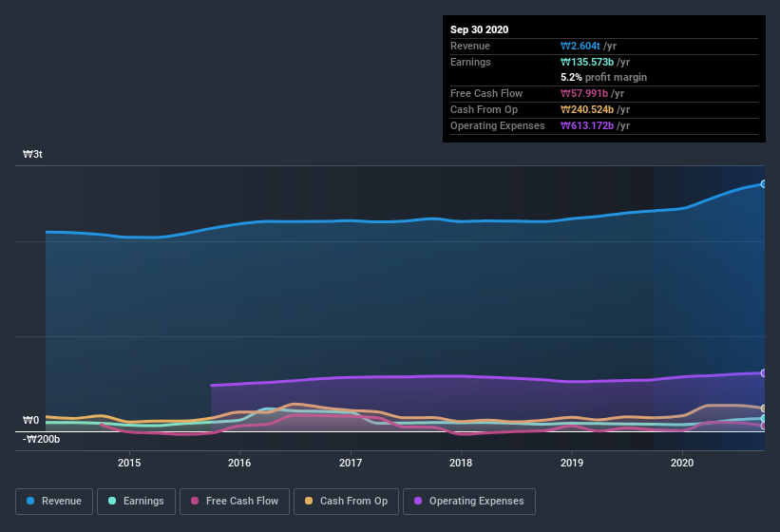Image resolution: width=780 pixels, height=532 pixels.
Task: Click the 2017 x-axis label
Action: click(x=351, y=463)
